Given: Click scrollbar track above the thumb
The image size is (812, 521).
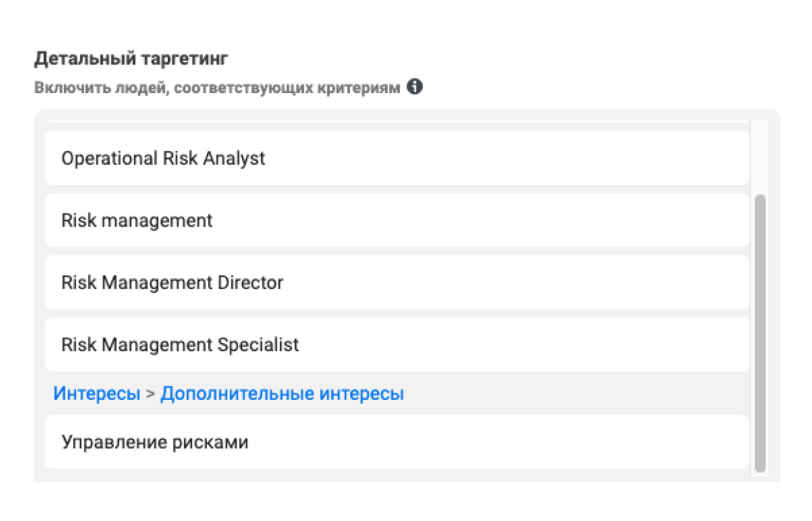Looking at the screenshot, I should point(759,156).
